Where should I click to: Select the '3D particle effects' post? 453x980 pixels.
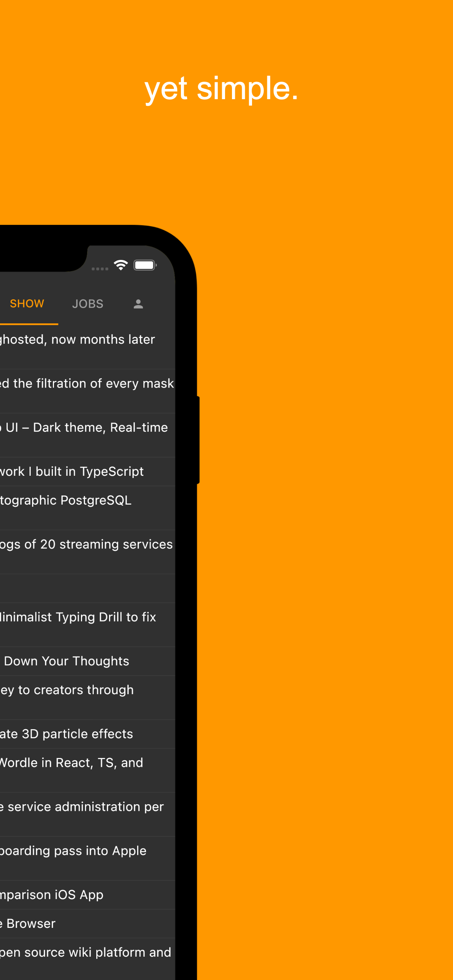point(67,734)
